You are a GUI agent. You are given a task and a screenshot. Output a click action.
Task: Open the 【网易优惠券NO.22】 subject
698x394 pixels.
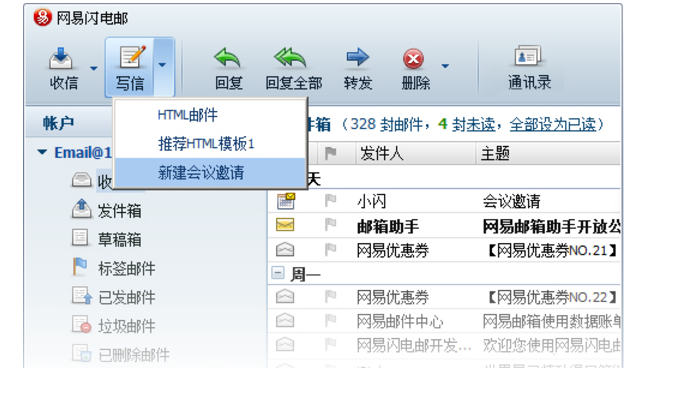552,297
